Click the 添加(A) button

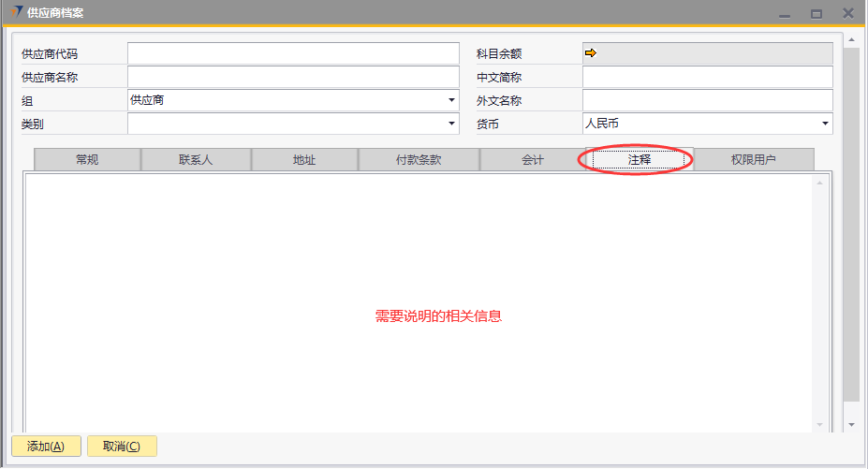[46, 447]
